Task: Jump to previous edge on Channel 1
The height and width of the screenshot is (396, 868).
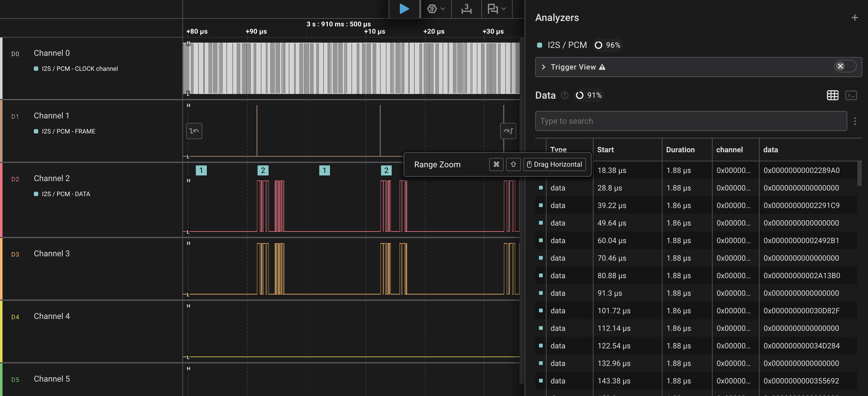Action: [194, 131]
